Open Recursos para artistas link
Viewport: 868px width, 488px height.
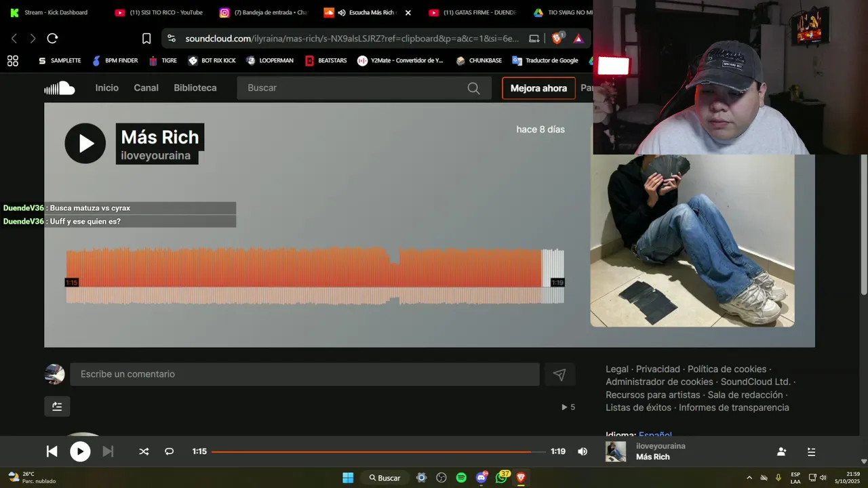[652, 395]
